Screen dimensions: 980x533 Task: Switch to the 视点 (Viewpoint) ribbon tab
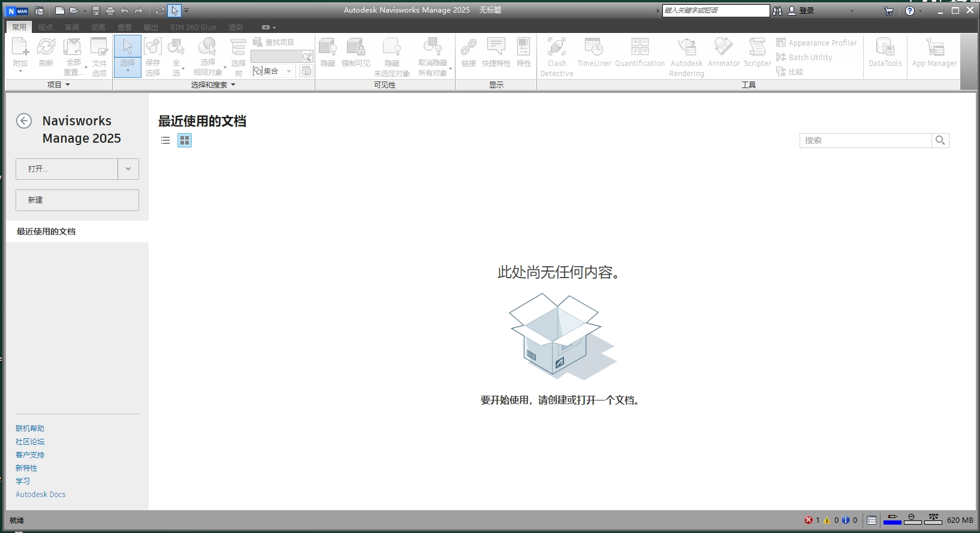tap(46, 27)
